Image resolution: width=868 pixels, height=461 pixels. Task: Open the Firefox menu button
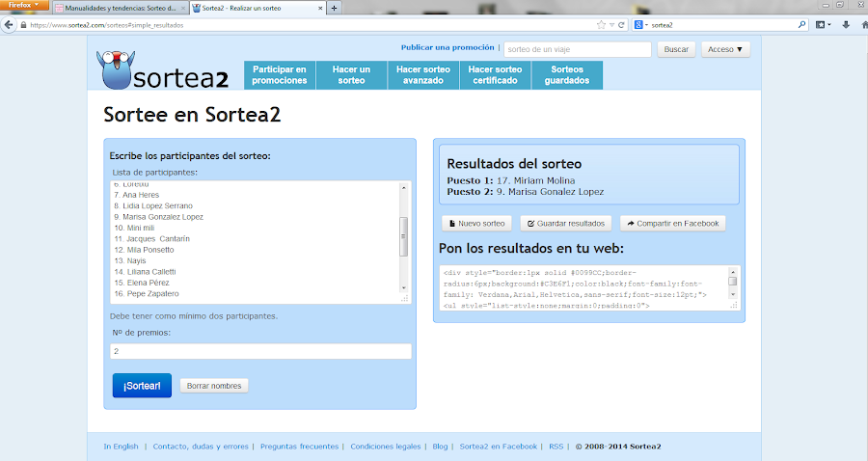24,5
